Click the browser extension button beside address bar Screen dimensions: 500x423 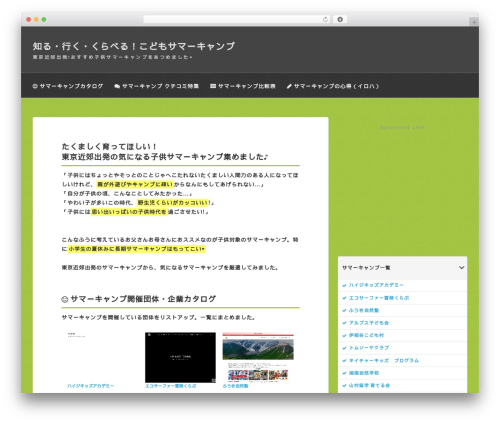tap(340, 19)
